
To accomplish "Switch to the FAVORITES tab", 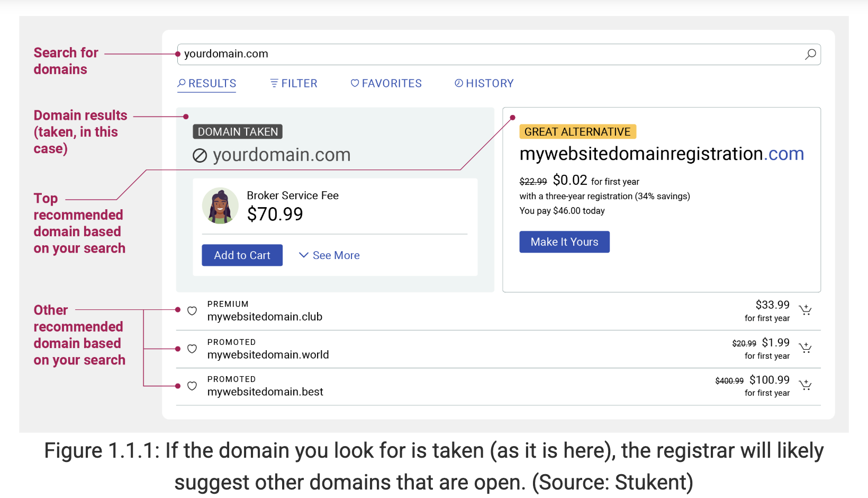I will pyautogui.click(x=386, y=83).
